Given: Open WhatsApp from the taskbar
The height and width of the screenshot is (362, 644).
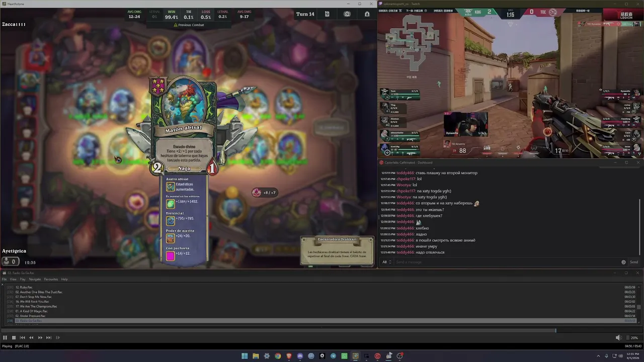Looking at the screenshot, I should point(344,356).
